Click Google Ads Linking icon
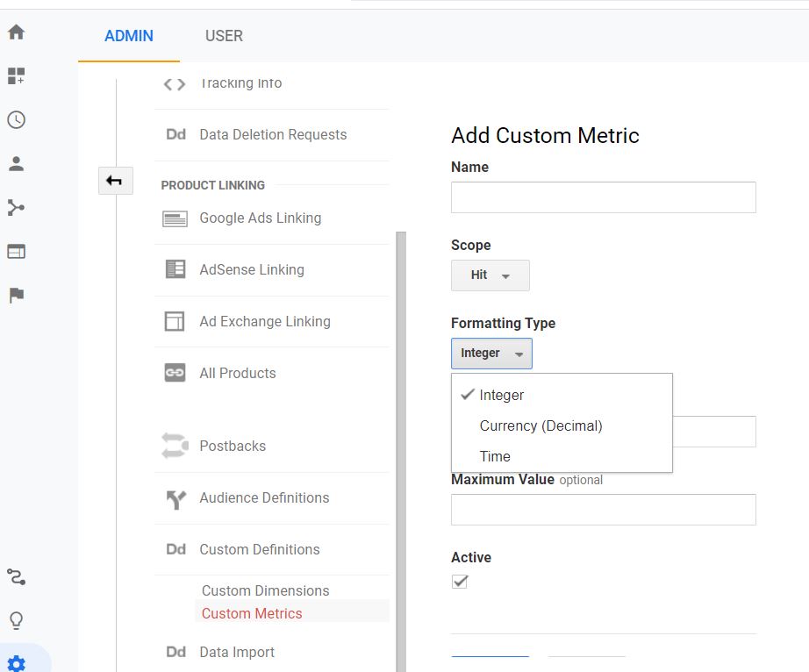 [x=175, y=218]
